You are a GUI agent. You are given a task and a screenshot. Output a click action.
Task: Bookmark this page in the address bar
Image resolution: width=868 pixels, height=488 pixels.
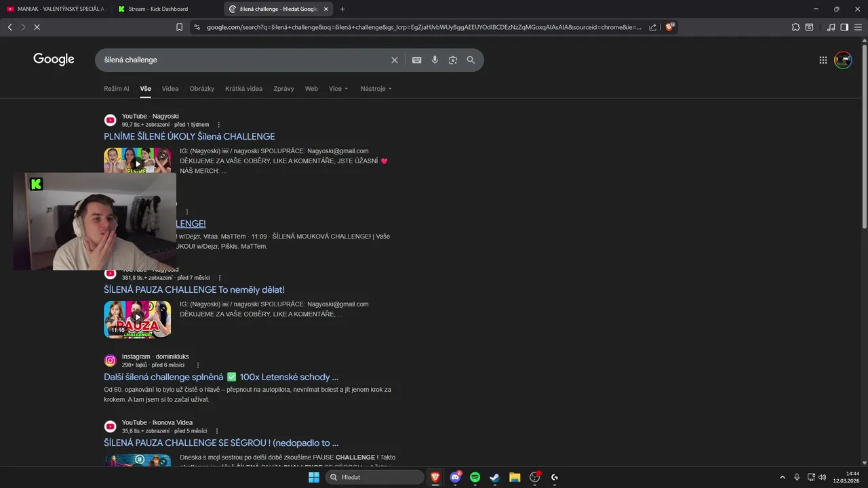(179, 27)
